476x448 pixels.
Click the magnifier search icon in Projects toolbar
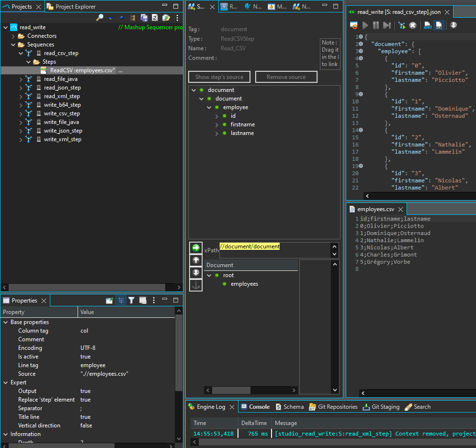point(100,18)
